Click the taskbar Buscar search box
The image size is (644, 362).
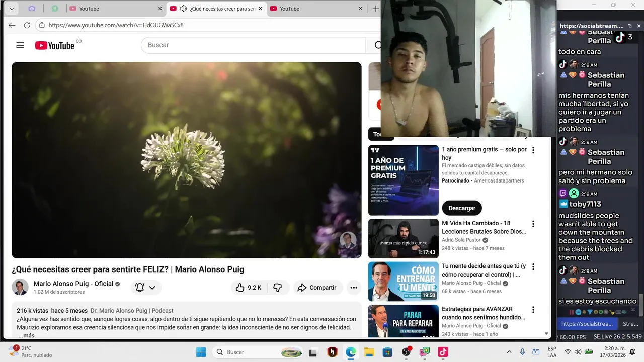point(258,352)
